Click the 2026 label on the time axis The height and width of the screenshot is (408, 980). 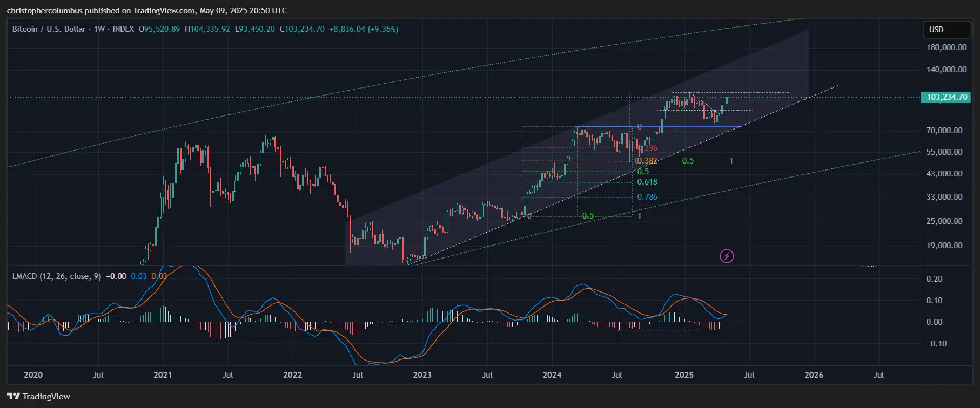(x=814, y=375)
